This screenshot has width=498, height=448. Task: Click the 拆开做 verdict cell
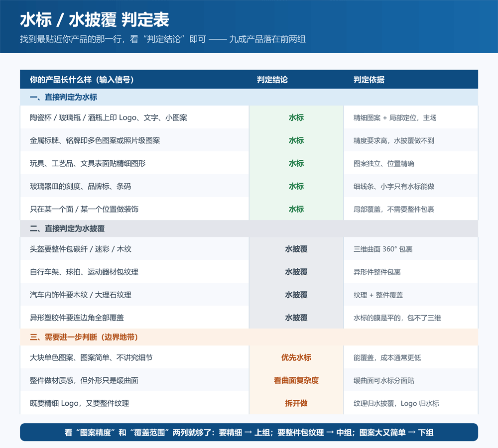pos(296,403)
